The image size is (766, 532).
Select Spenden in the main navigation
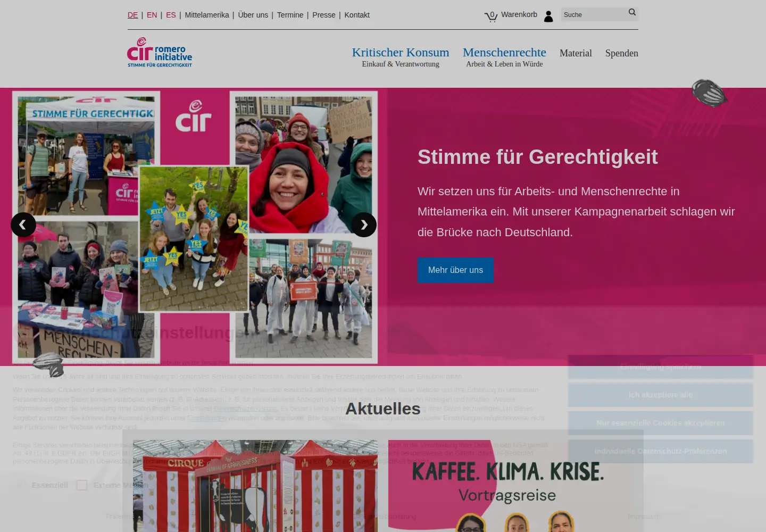(621, 53)
